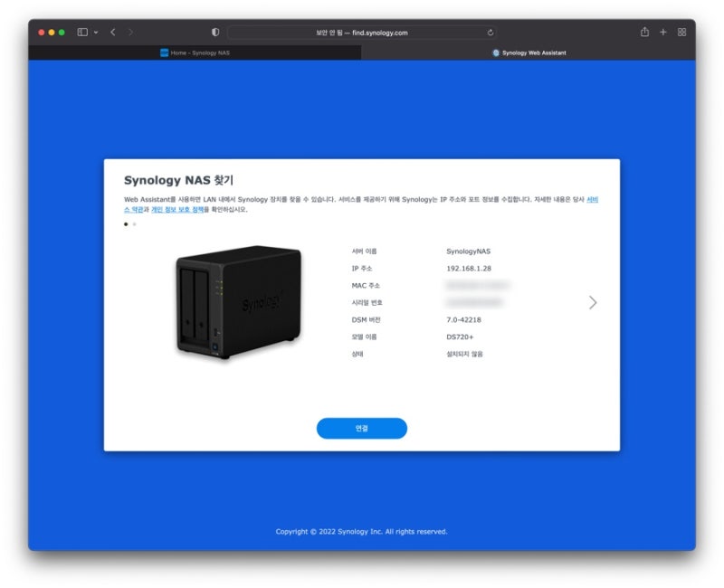Open the 서비스 약관 terms link
The width and height of the screenshot is (724, 588).
592,199
